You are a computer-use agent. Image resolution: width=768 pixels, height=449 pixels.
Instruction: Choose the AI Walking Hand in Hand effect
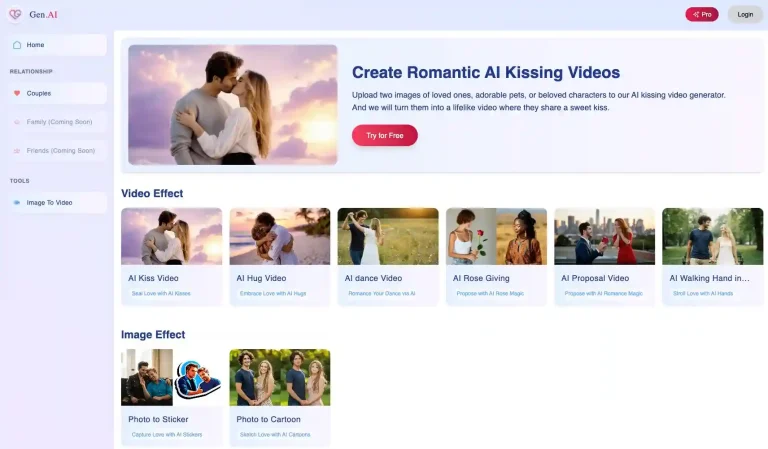point(712,236)
